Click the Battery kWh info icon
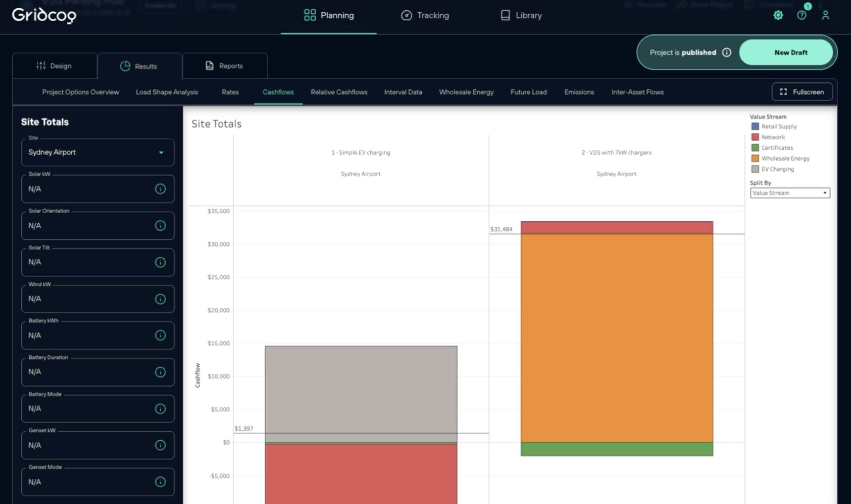This screenshot has width=851, height=504. pyautogui.click(x=160, y=335)
